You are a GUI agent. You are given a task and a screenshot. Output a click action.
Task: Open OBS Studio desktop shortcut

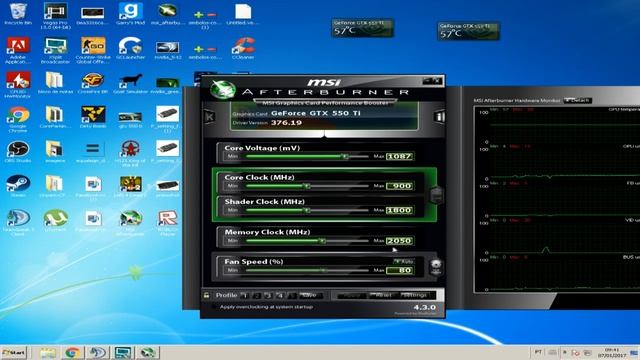(18, 152)
